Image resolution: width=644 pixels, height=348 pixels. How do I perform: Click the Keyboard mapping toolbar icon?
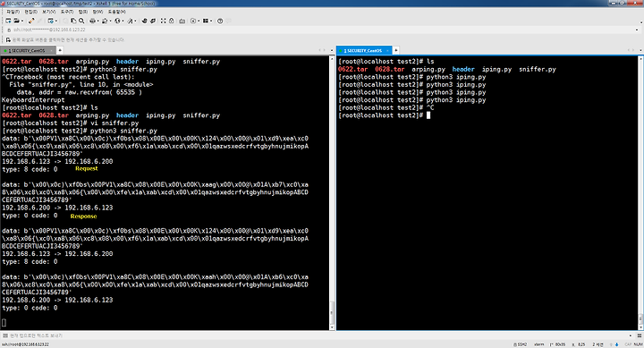click(182, 21)
